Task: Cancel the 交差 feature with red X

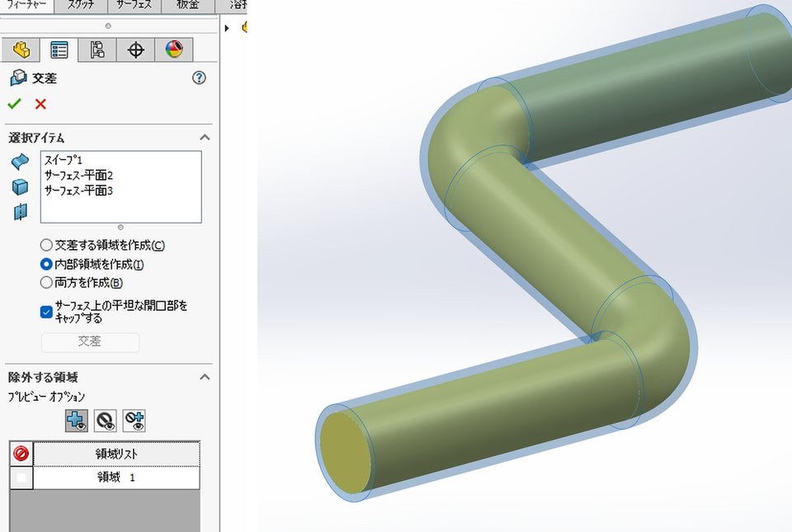Action: pyautogui.click(x=40, y=104)
